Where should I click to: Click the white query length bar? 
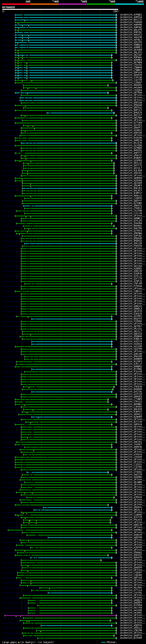[60, 10]
